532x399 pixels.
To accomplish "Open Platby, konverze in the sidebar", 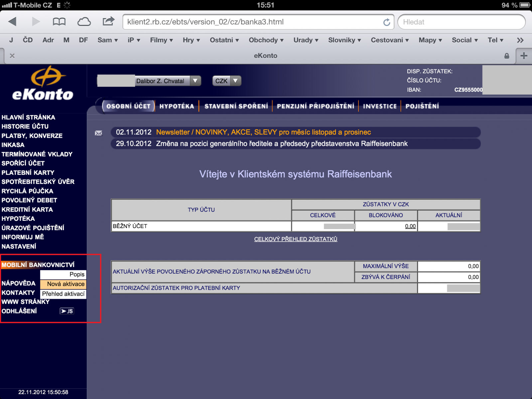I will (32, 136).
